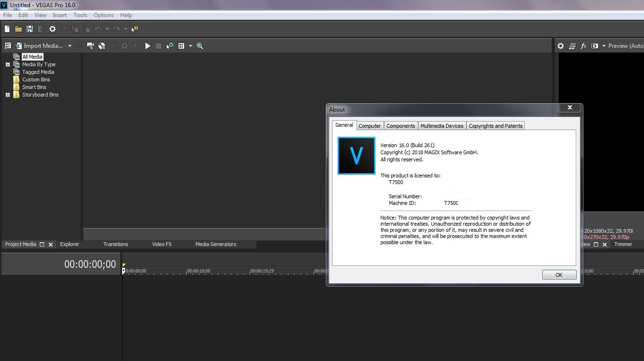Click Remove Unused Media icon in Project Media
The image size is (644, 361).
pyautogui.click(x=8, y=46)
